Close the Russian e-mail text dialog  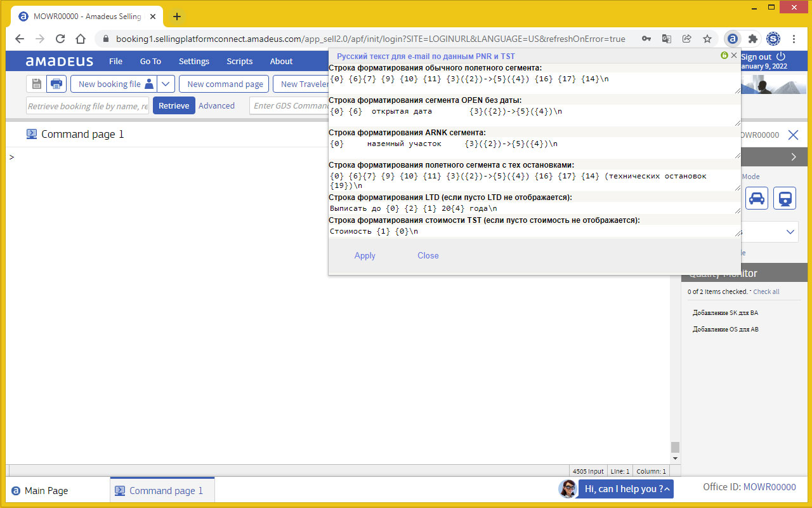pos(734,56)
